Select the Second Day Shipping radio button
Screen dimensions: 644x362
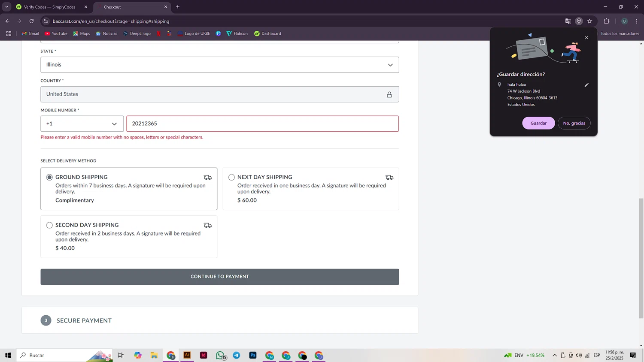point(49,225)
